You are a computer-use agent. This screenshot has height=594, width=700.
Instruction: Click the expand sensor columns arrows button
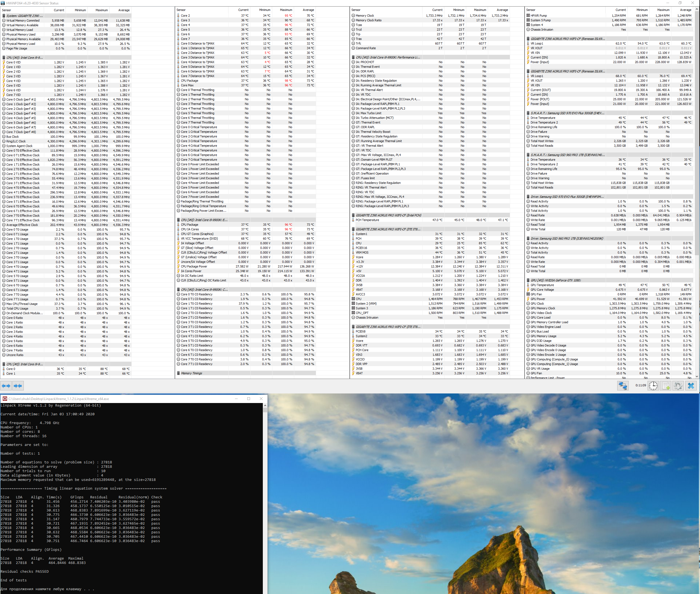click(x=6, y=386)
